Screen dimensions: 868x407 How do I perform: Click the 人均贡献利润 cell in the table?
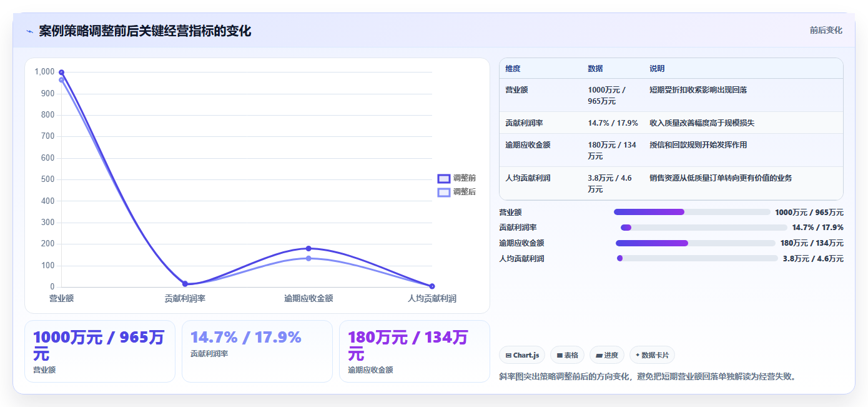[x=540, y=183]
